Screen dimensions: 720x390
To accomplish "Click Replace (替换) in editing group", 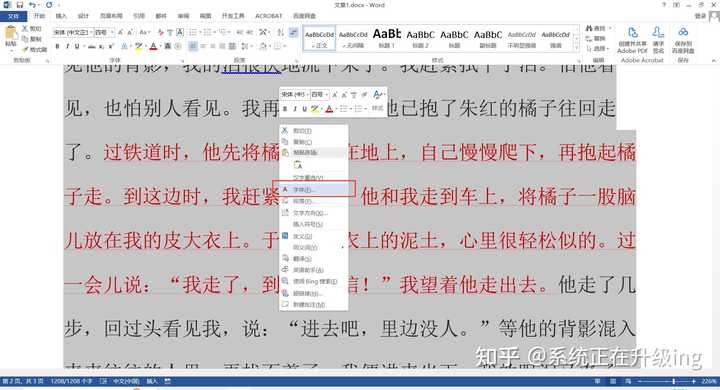I will [596, 39].
